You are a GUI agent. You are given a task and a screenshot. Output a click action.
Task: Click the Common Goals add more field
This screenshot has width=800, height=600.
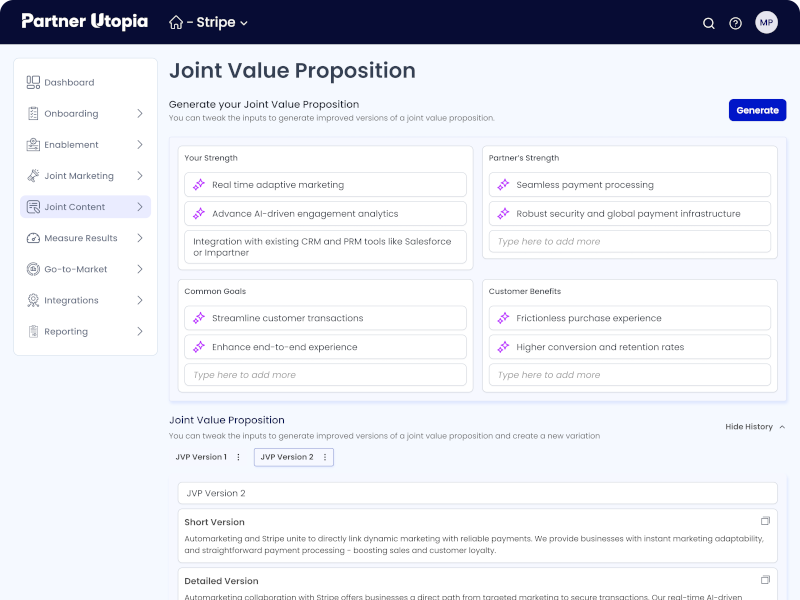tap(325, 375)
